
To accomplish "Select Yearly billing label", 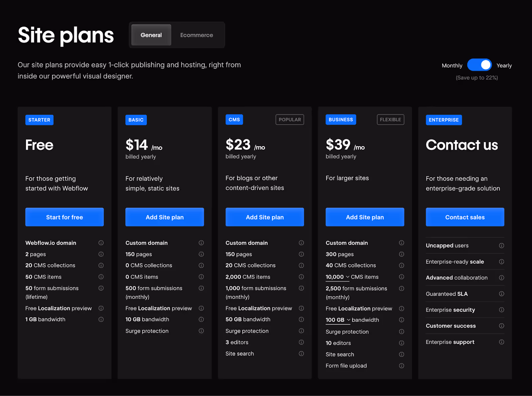I will coord(504,66).
